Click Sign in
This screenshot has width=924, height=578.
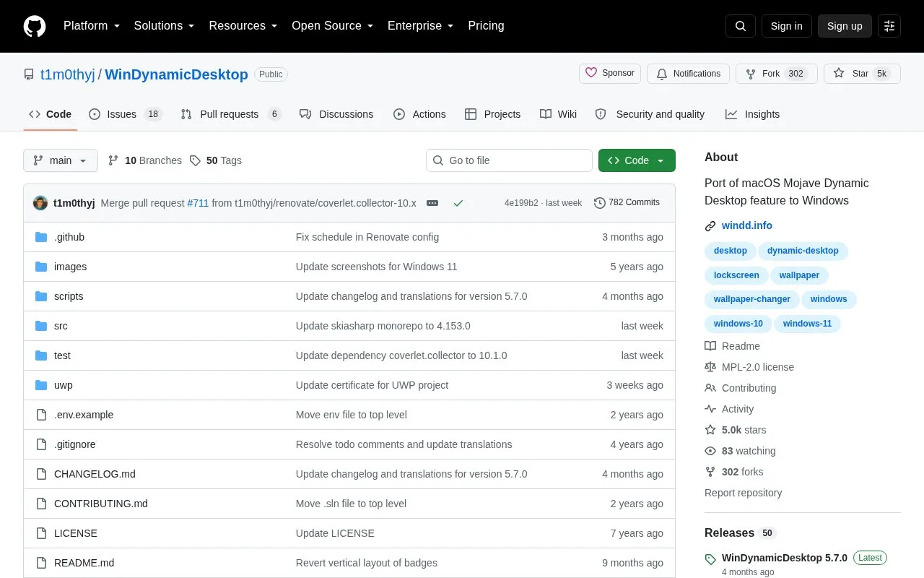coord(786,26)
